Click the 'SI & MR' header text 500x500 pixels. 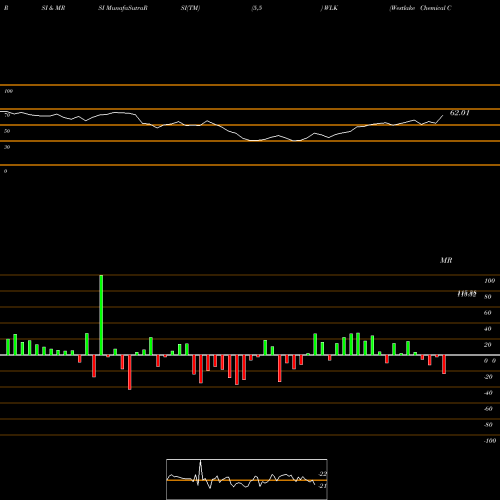pos(53,8)
